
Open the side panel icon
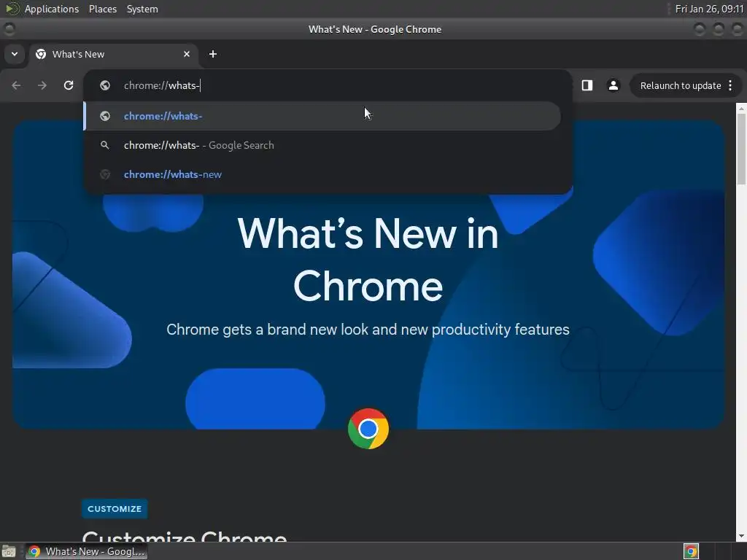pos(587,85)
